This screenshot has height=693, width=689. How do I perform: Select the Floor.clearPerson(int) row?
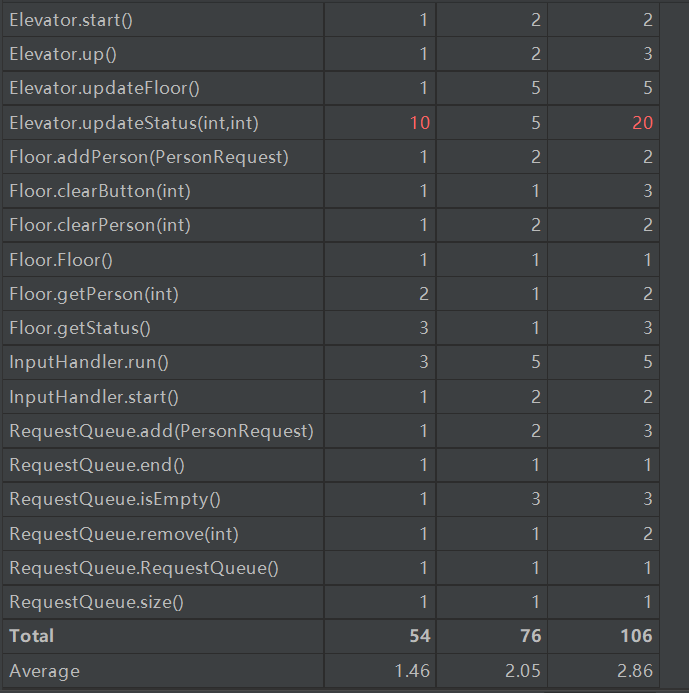pyautogui.click(x=99, y=225)
